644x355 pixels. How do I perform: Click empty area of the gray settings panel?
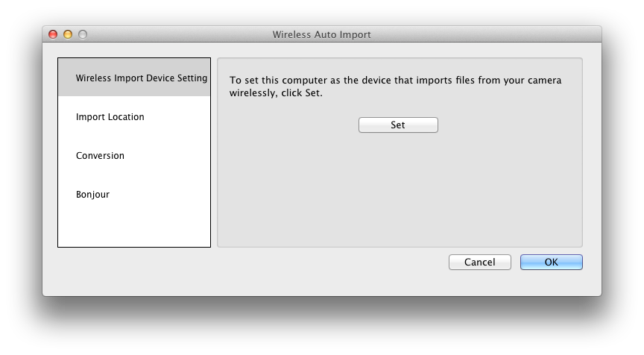pyautogui.click(x=399, y=194)
